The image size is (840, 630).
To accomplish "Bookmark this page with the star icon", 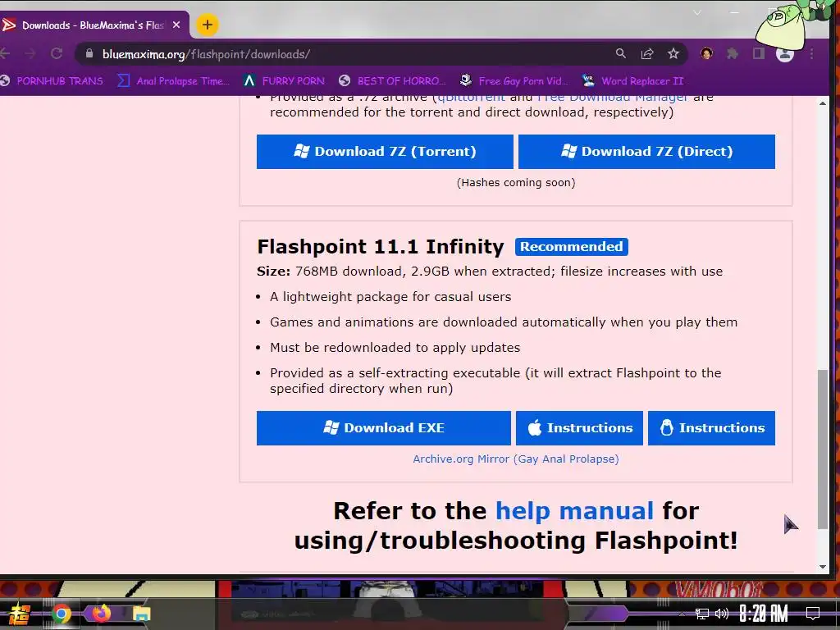I will click(673, 53).
